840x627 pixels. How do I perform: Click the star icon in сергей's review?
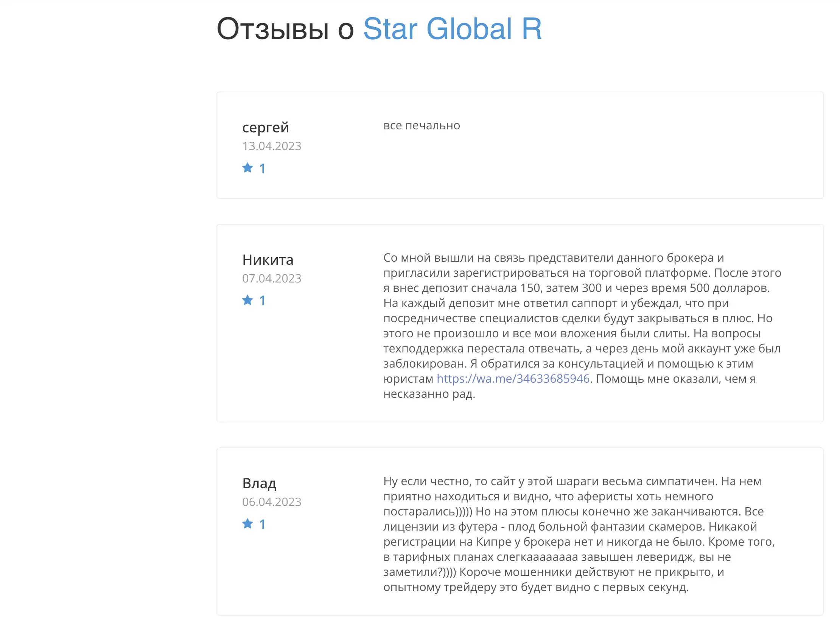(x=247, y=168)
